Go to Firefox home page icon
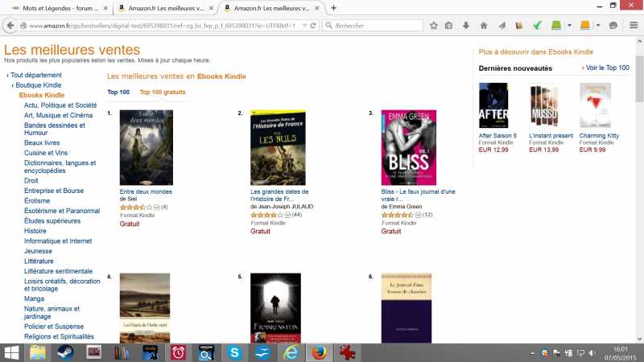Viewport: 644px width, 362px height. pos(484,26)
